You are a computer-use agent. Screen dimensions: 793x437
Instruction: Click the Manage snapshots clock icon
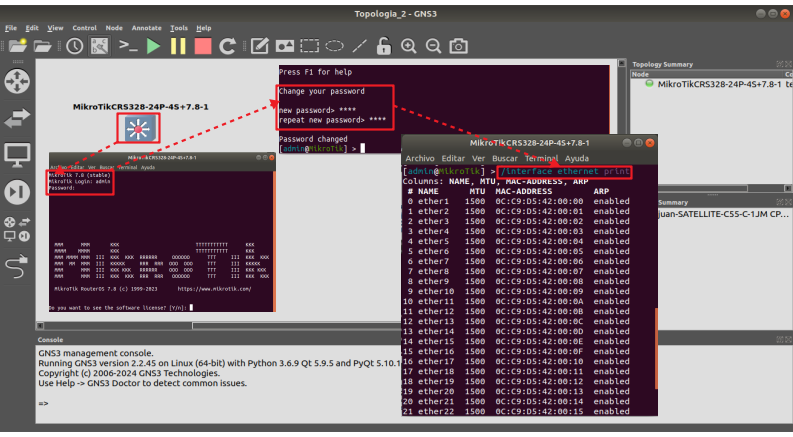(74, 46)
